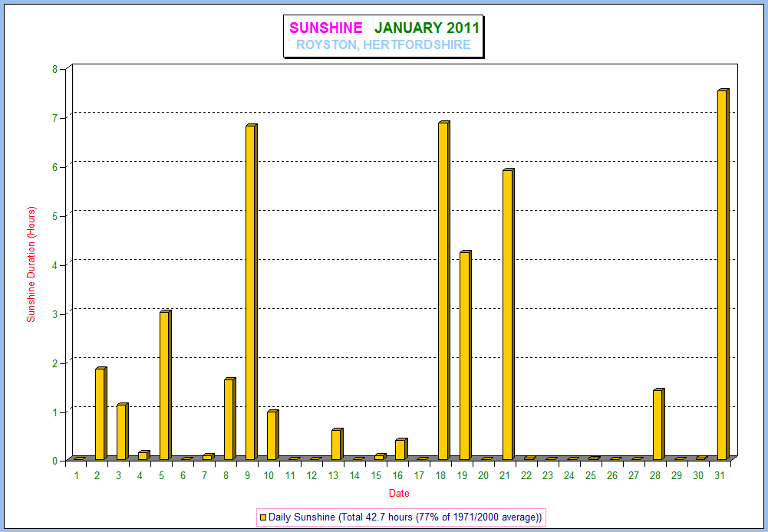The height and width of the screenshot is (532, 768).
Task: Select the bar for date 31
Action: pyautogui.click(x=724, y=274)
